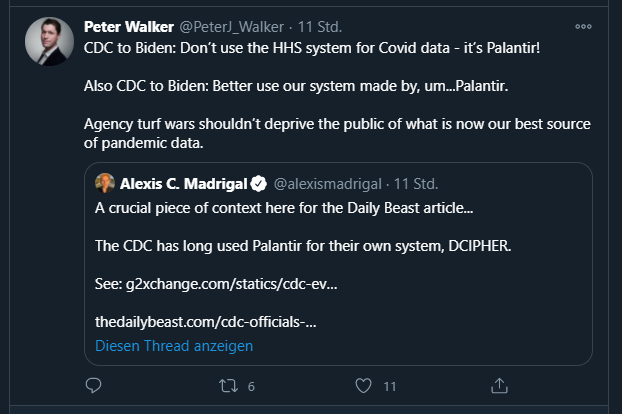
Task: Open the three-dot more options menu
Action: [x=599, y=26]
